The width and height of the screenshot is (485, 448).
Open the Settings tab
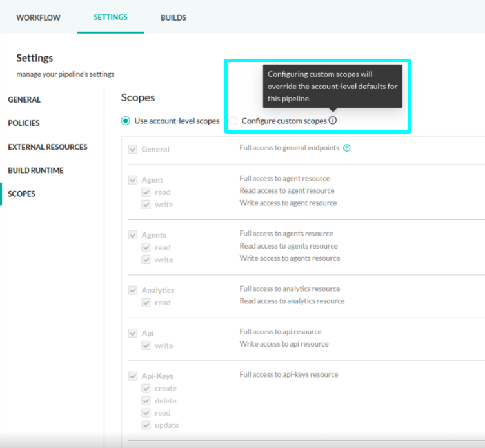[110, 17]
